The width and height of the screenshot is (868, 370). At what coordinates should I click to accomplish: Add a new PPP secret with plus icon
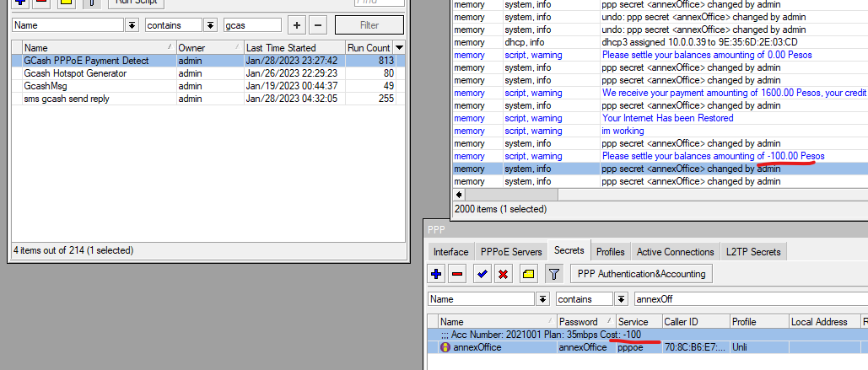pos(436,274)
